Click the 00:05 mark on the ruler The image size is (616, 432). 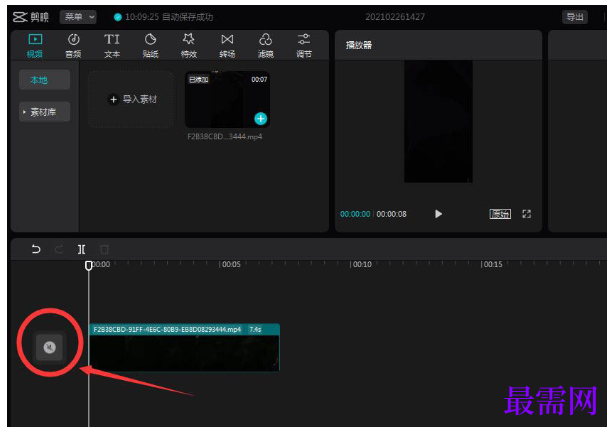pyautogui.click(x=230, y=264)
